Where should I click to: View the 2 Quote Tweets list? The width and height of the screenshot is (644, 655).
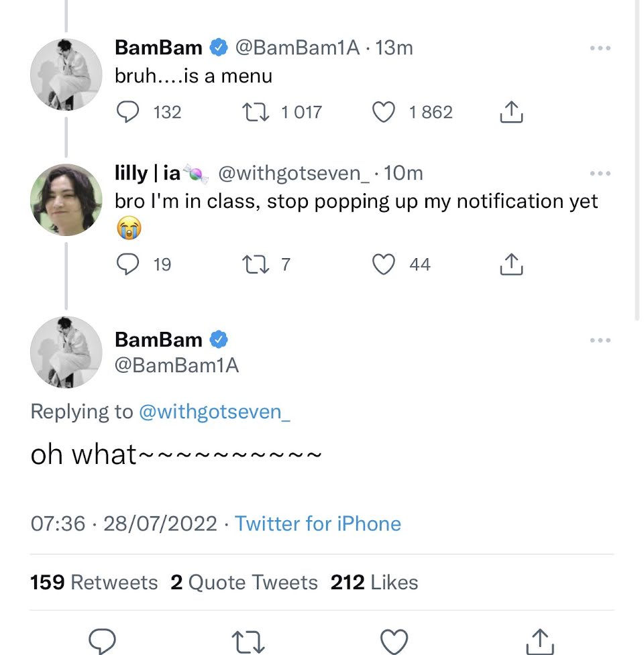pyautogui.click(x=244, y=583)
